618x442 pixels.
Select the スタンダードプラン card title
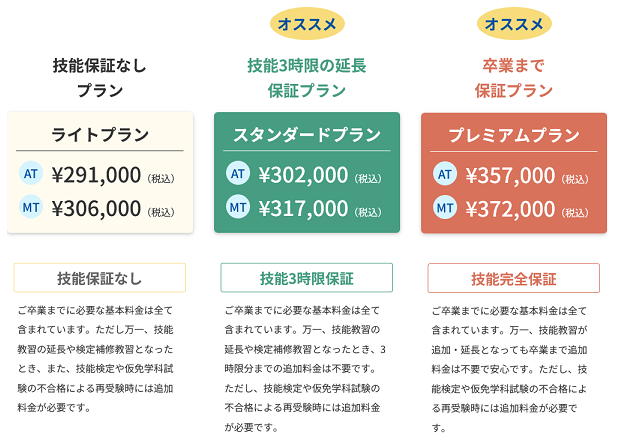click(x=307, y=135)
